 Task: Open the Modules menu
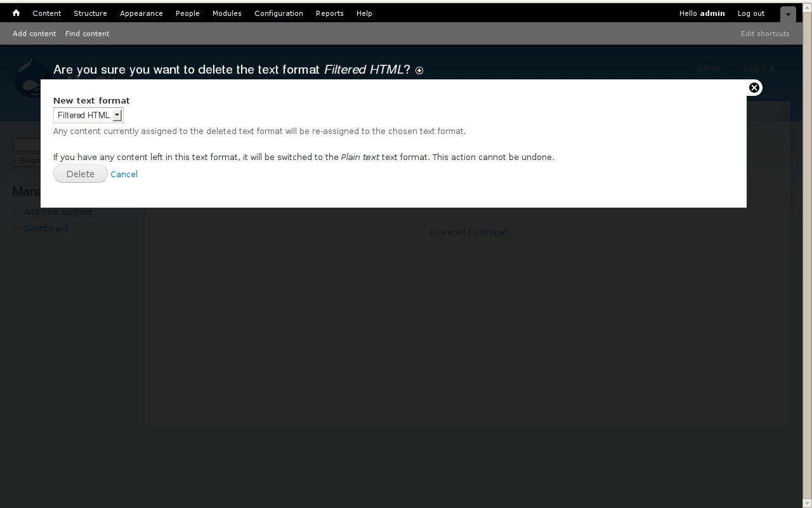226,13
